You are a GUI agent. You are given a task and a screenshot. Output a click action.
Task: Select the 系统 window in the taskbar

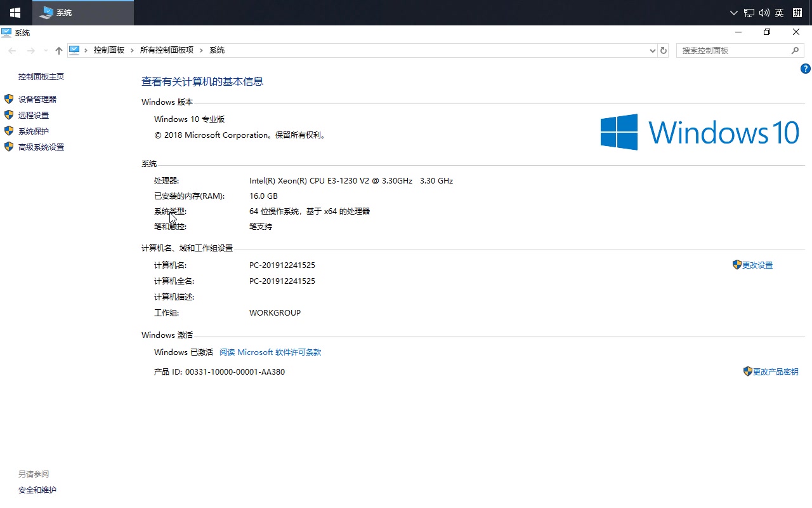pyautogui.click(x=82, y=12)
